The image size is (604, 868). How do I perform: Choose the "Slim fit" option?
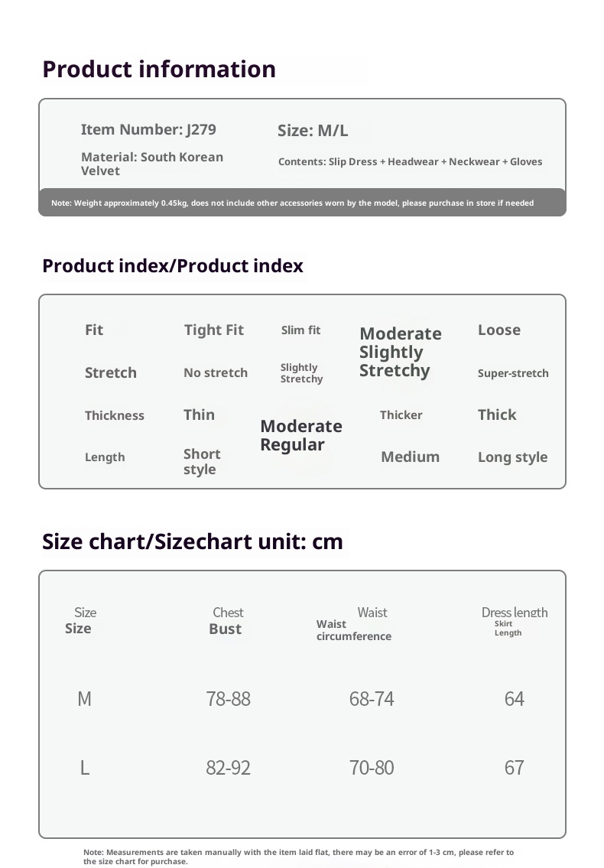coord(300,330)
